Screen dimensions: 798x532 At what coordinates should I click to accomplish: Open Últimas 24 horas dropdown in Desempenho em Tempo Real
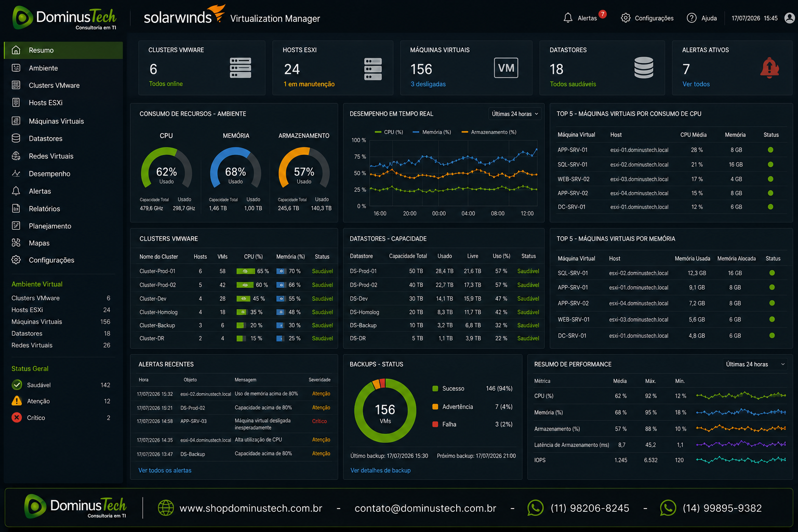pos(514,114)
